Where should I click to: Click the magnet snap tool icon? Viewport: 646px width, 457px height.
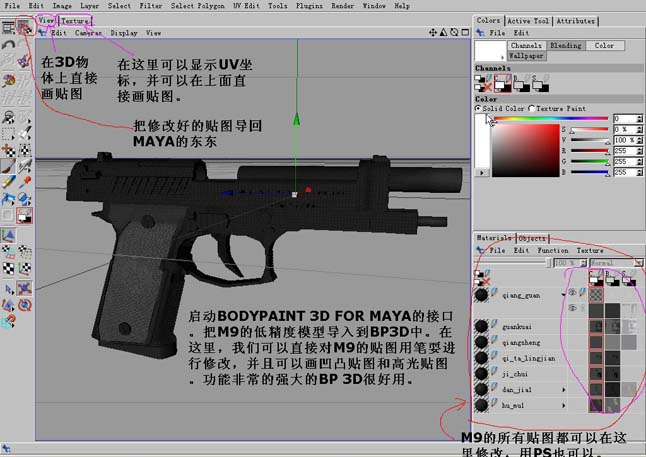[8, 322]
